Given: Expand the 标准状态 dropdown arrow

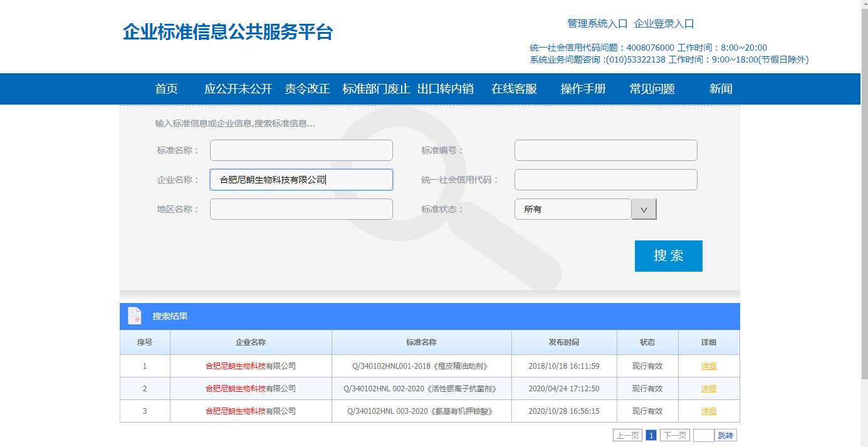Looking at the screenshot, I should click(644, 210).
